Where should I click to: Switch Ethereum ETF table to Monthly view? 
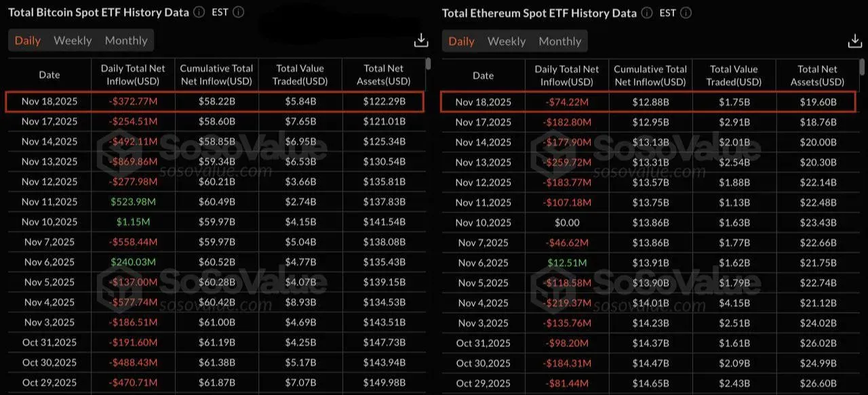pos(560,41)
